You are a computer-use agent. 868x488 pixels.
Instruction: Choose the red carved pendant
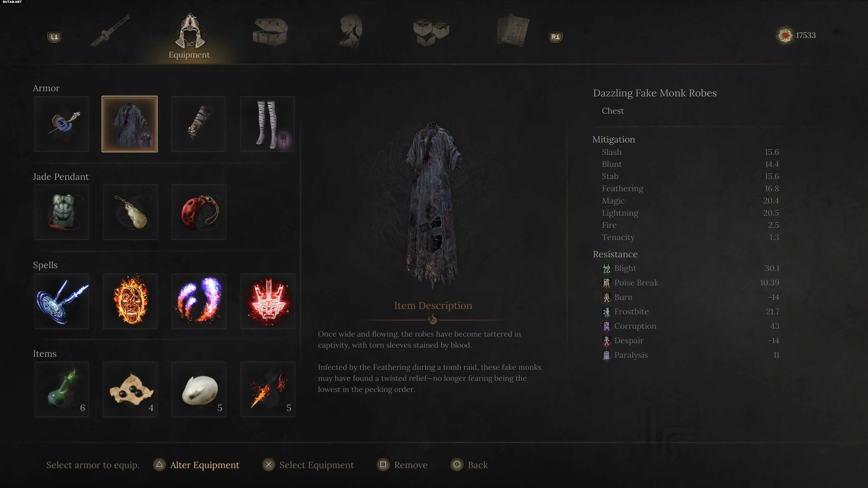[199, 212]
